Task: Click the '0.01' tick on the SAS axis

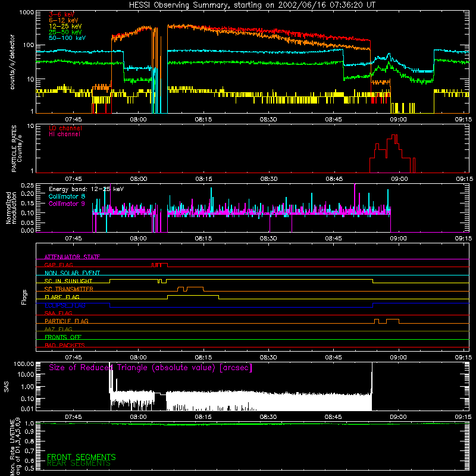Action: click(27, 409)
